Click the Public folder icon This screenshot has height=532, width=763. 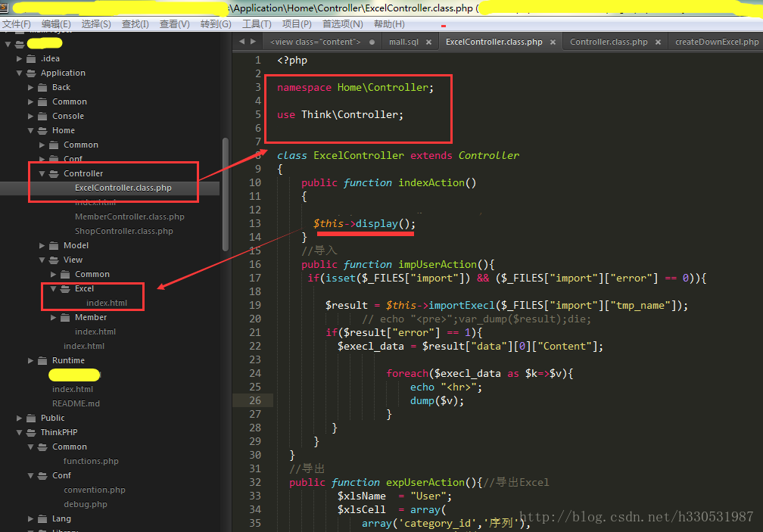31,418
